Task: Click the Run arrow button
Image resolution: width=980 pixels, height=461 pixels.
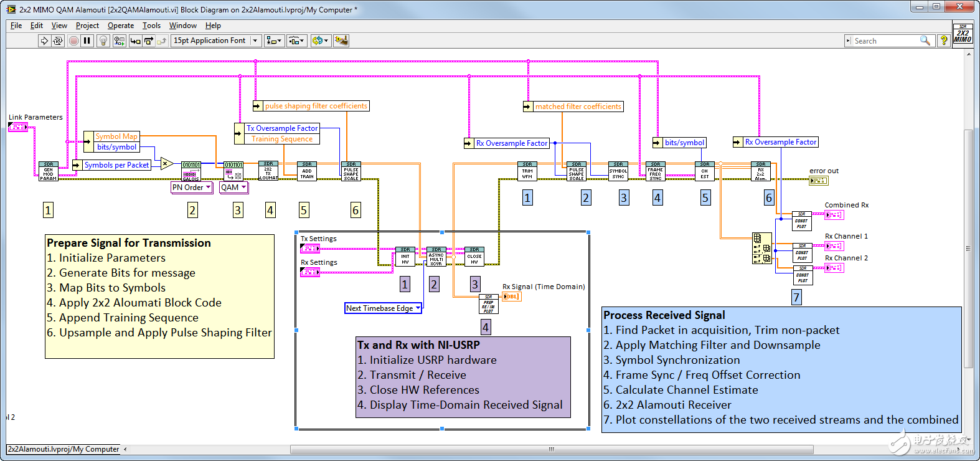Action: coord(44,40)
